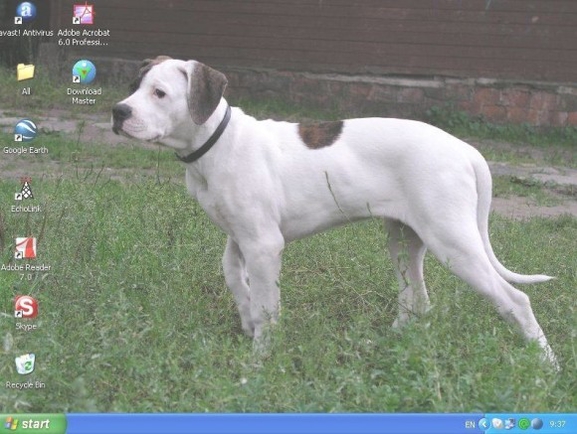
Task: Open the Start menu
Action: [x=33, y=424]
